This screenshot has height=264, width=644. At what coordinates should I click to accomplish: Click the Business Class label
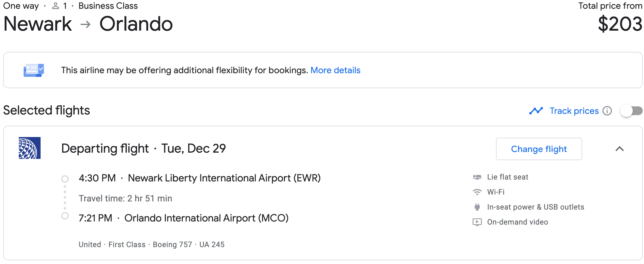(x=108, y=6)
